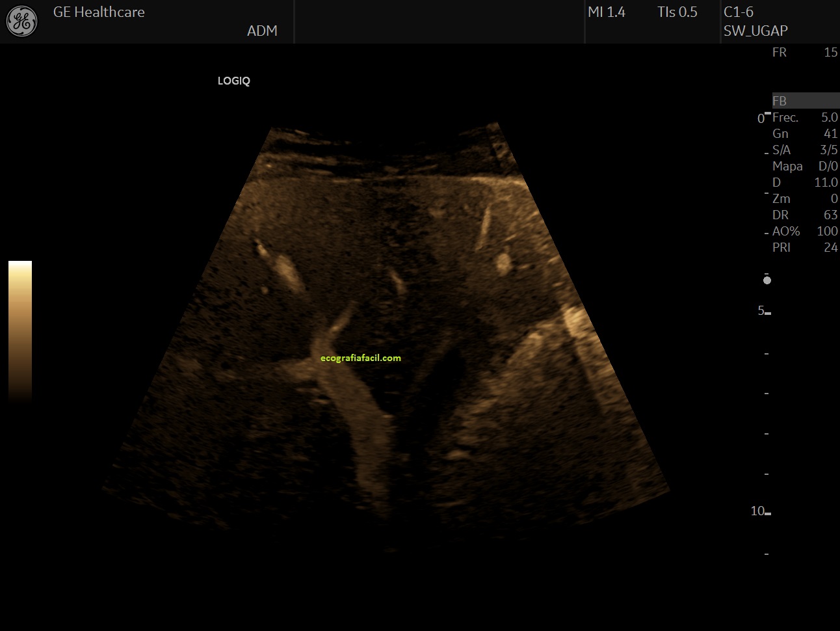Viewport: 840px width, 631px height.
Task: Click the 10 cm depth scale marker
Action: click(x=759, y=511)
